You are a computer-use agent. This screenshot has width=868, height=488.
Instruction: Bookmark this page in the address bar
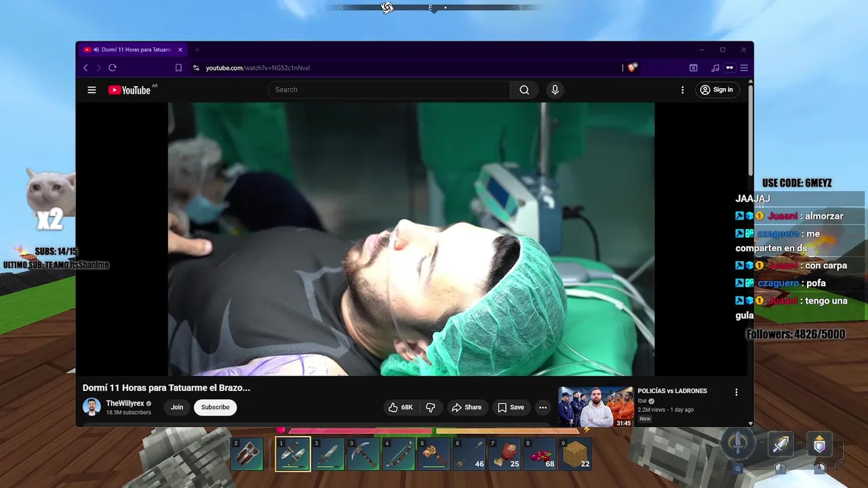tap(178, 68)
